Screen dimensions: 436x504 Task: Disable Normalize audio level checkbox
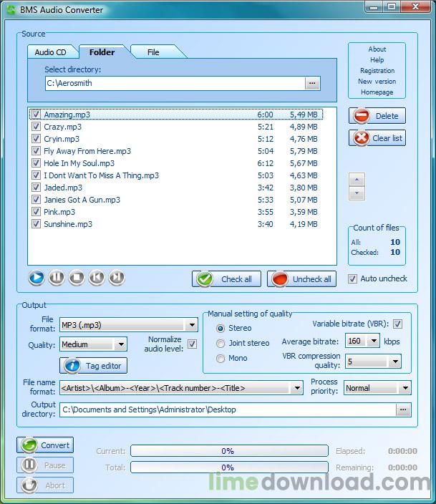192,344
